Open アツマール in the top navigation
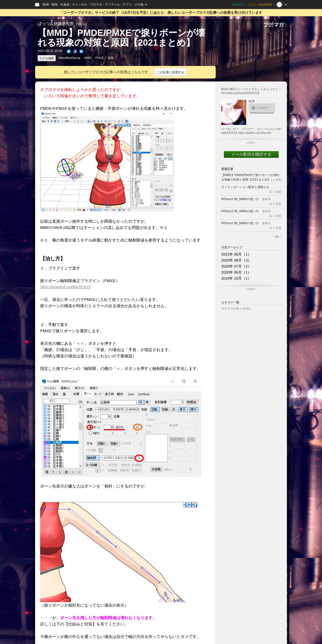Image resolution: width=322 pixels, height=644 pixels. click(112, 5)
